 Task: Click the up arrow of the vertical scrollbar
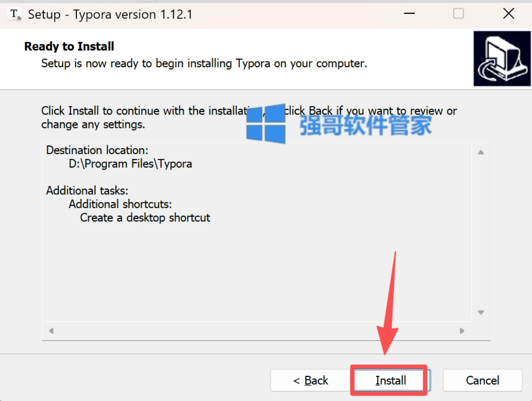point(481,152)
